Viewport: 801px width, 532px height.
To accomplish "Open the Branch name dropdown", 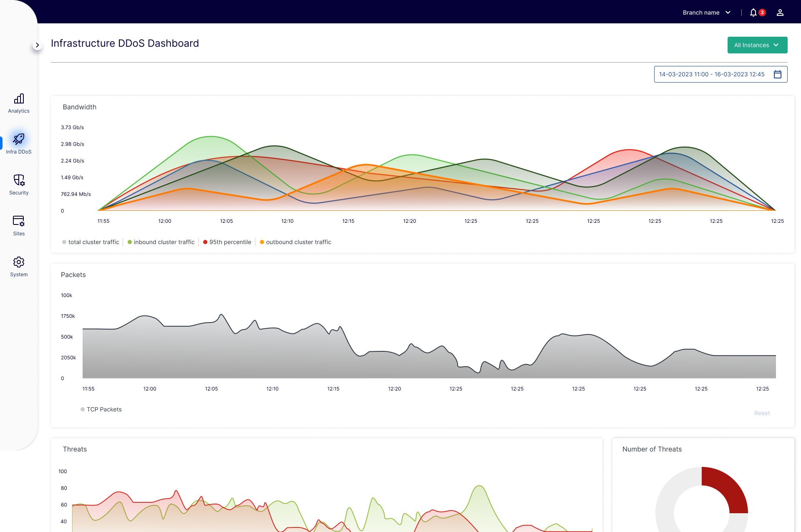I will point(707,13).
